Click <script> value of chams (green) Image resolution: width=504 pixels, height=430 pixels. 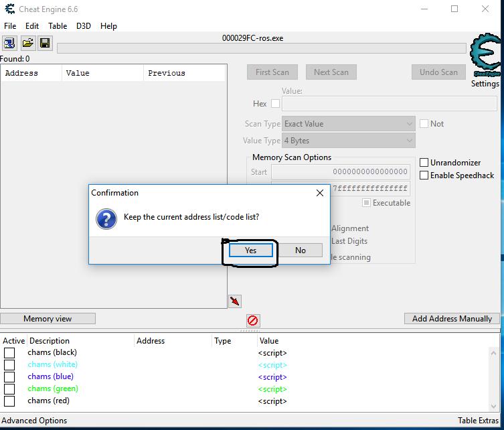[272, 389]
